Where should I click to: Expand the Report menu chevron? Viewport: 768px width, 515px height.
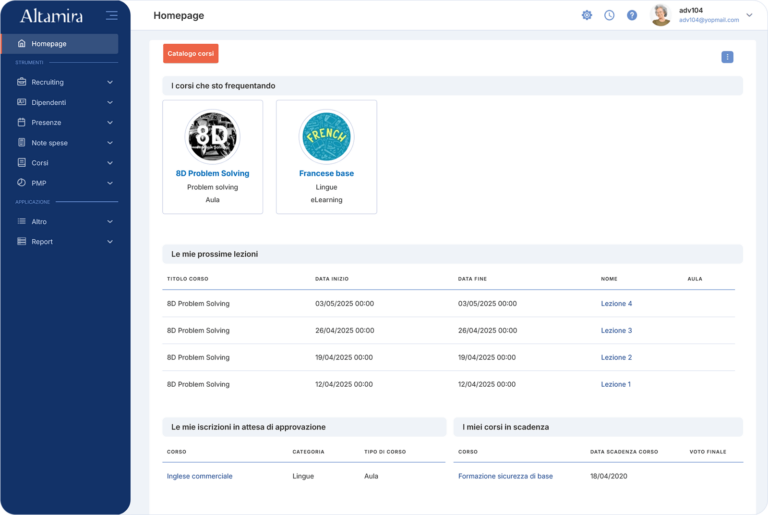coord(110,241)
